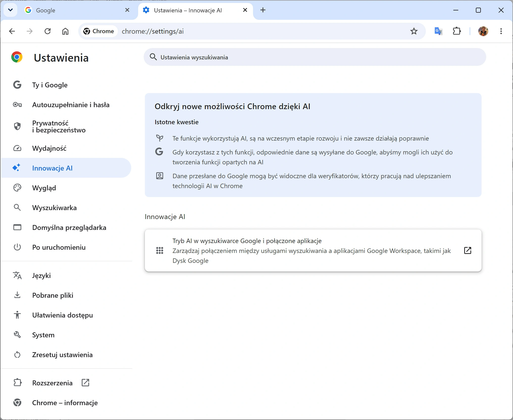Select Innowacje AI in the sidebar
This screenshot has height=420, width=513.
click(x=66, y=168)
